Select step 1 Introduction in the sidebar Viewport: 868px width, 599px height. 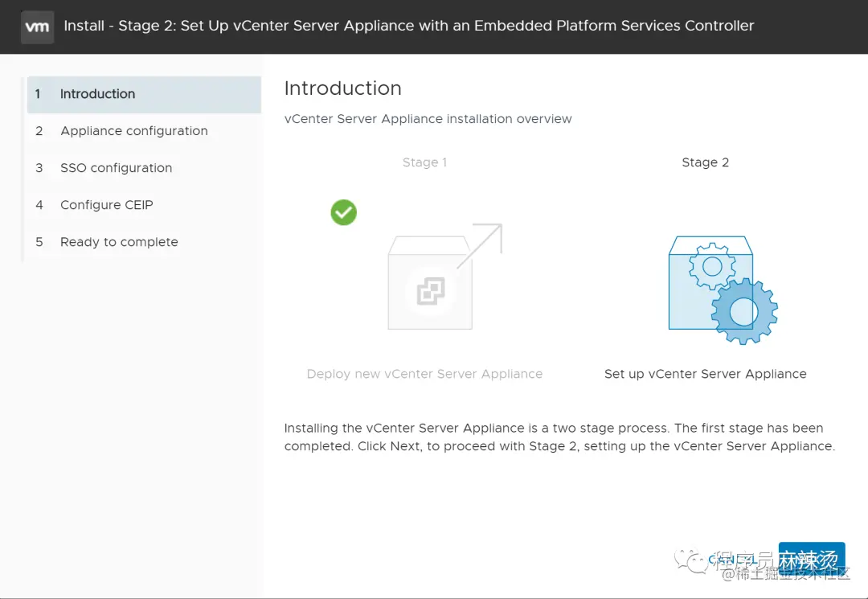coord(144,94)
